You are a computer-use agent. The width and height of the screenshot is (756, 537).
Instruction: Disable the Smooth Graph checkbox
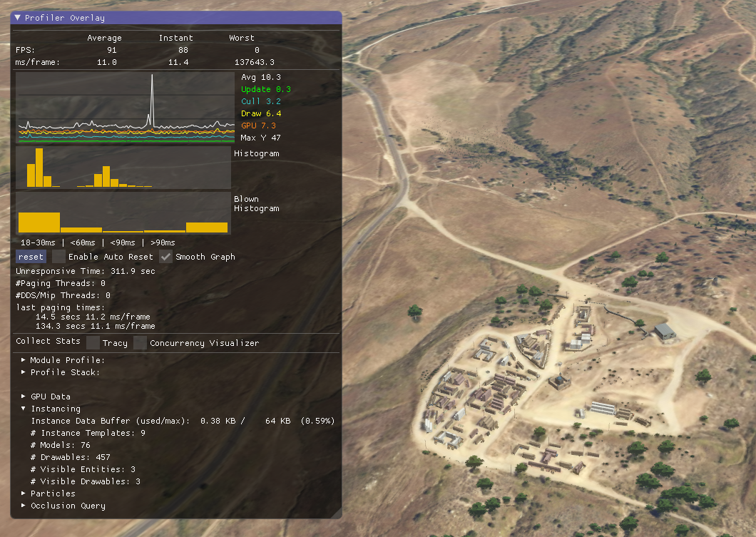pos(167,257)
